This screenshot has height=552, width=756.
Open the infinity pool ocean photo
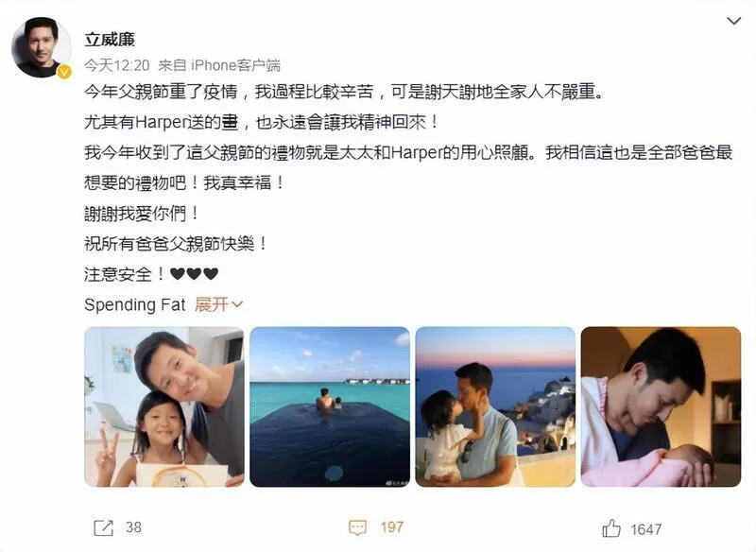(330, 406)
